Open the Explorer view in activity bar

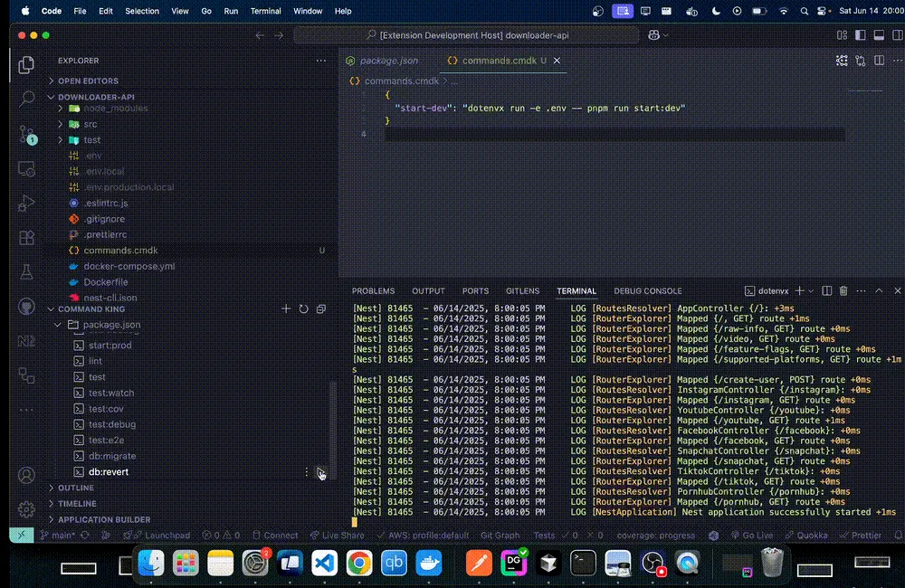(x=26, y=64)
